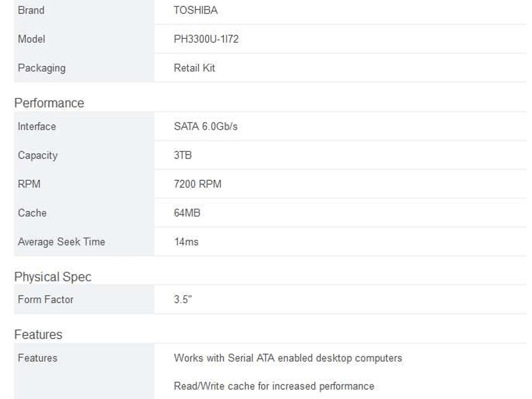The width and height of the screenshot is (532, 399).
Task: Click the Brand label cell
Action: [84, 11]
